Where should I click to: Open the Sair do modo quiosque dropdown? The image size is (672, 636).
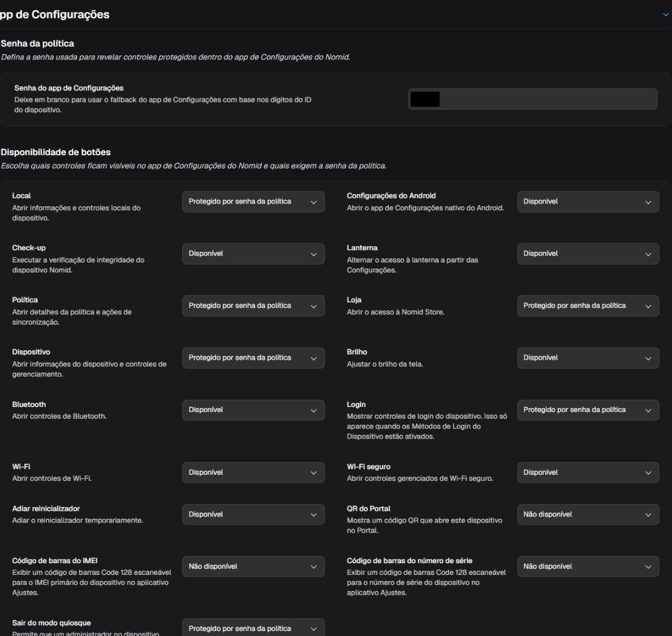[253, 628]
